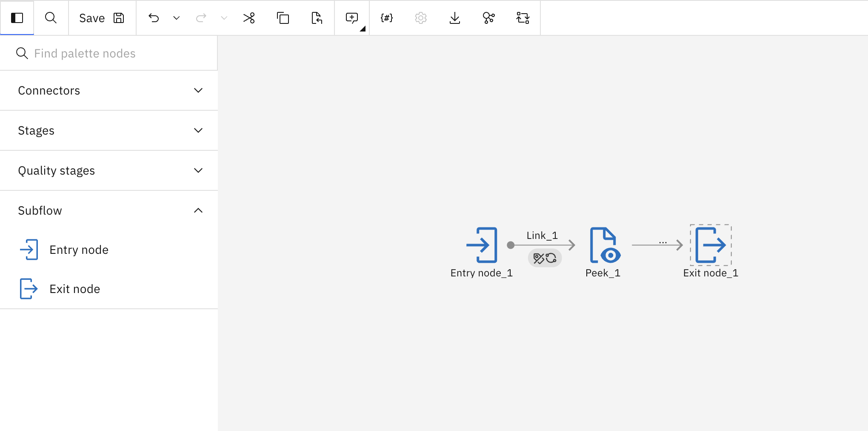Click the download arrow icon
This screenshot has height=431, width=868.
455,18
